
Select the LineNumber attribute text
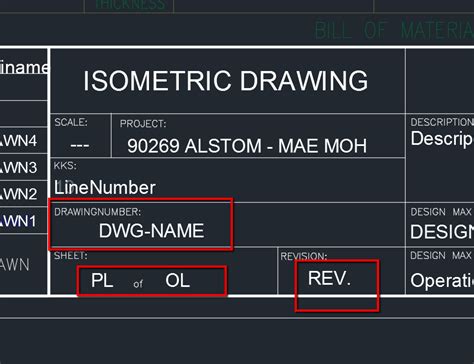pyautogui.click(x=105, y=187)
